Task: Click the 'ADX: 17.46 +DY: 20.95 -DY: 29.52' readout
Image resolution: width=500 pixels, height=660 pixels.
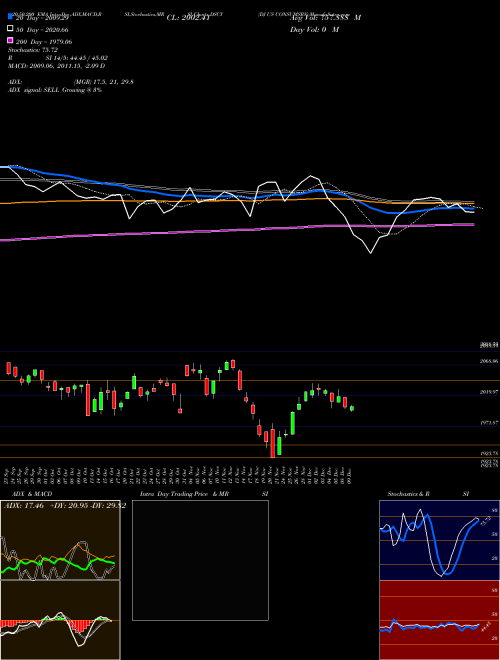Action: [65, 505]
